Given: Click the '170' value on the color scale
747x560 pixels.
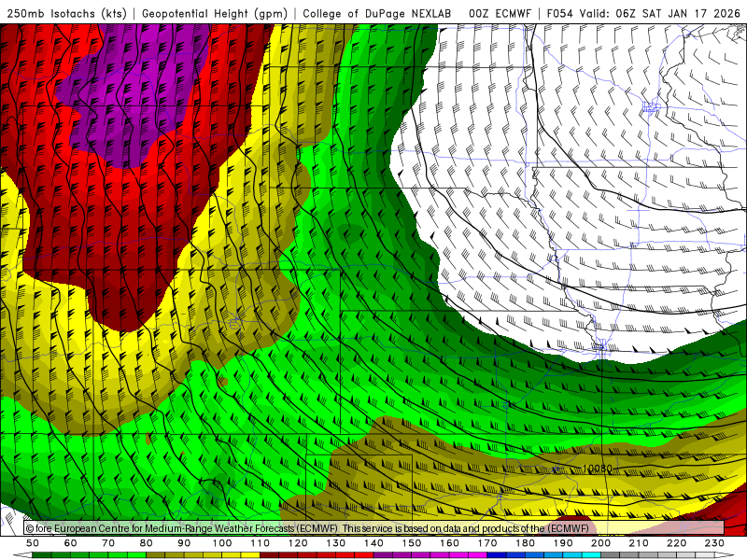Looking at the screenshot, I should (x=487, y=543).
